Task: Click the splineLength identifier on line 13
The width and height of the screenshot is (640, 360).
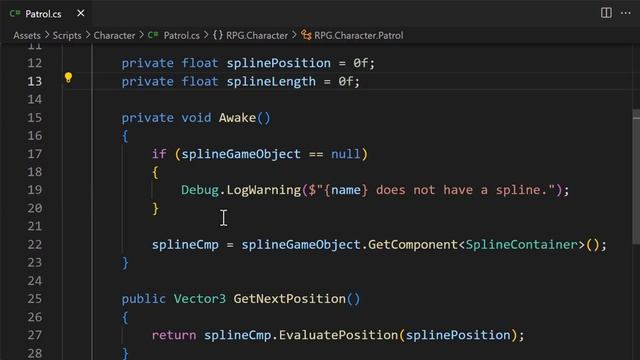Action: [271, 81]
